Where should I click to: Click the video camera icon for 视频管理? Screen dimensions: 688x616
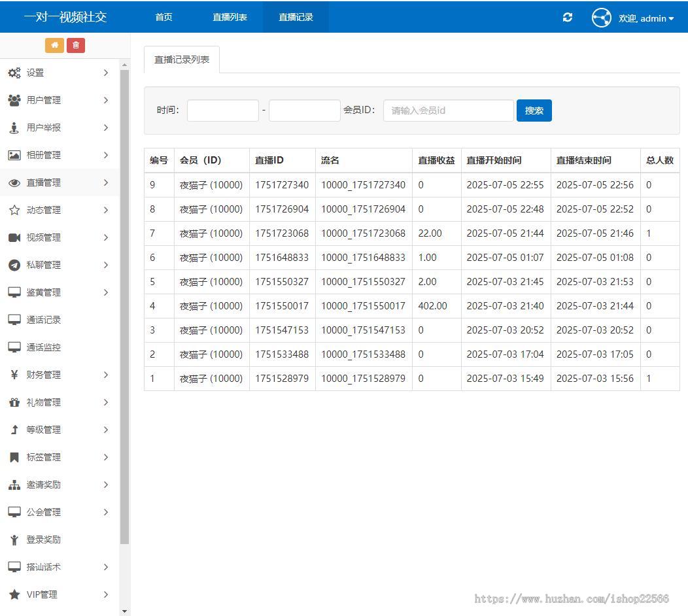14,237
